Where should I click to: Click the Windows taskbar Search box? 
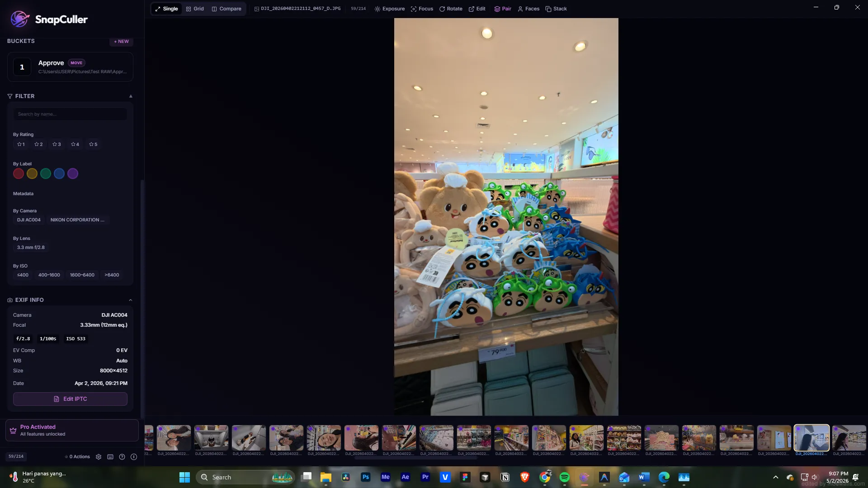click(x=246, y=477)
